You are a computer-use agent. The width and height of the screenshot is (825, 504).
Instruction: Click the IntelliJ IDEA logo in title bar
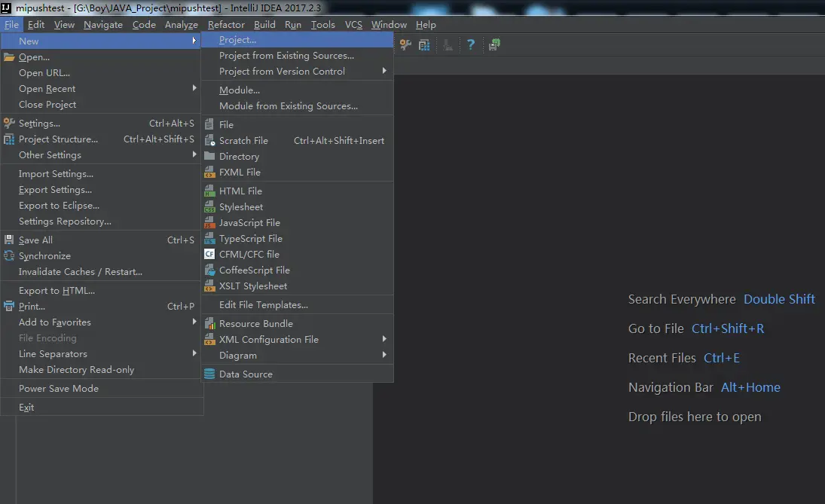pos(6,8)
